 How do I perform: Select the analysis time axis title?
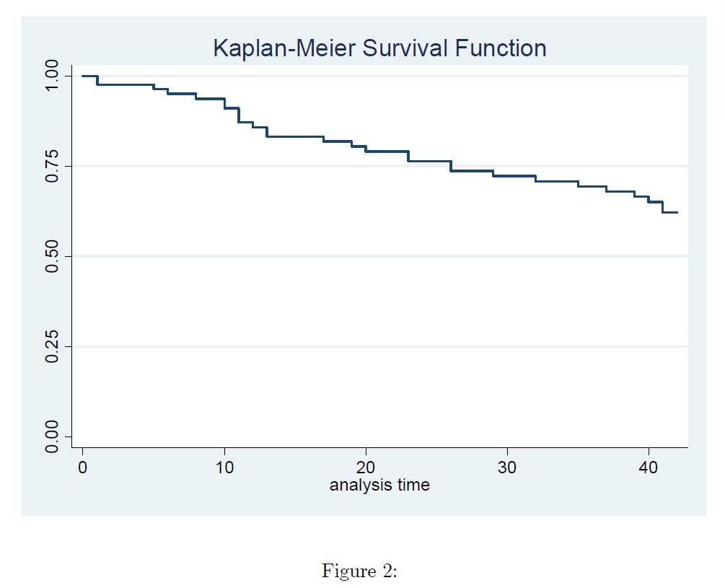379,485
